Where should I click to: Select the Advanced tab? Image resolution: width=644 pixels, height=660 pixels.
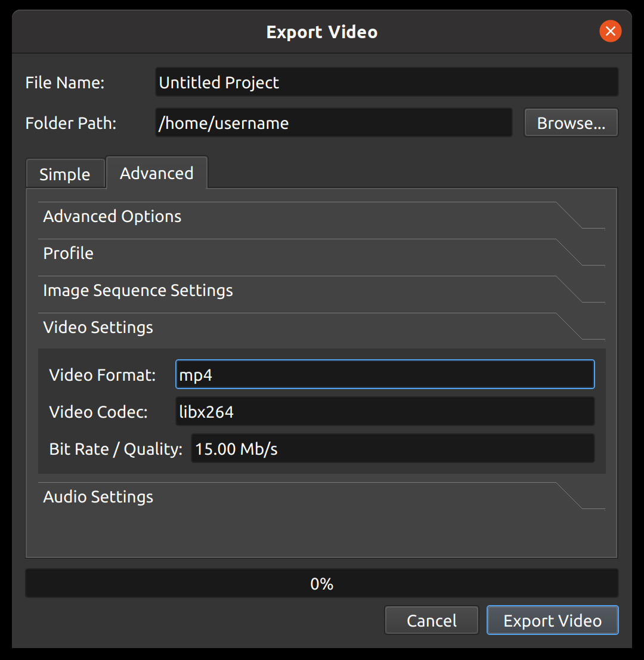[x=156, y=172]
